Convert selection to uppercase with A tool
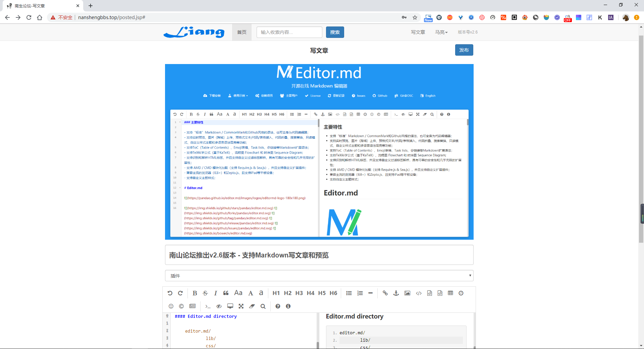644x349 pixels. (x=251, y=293)
